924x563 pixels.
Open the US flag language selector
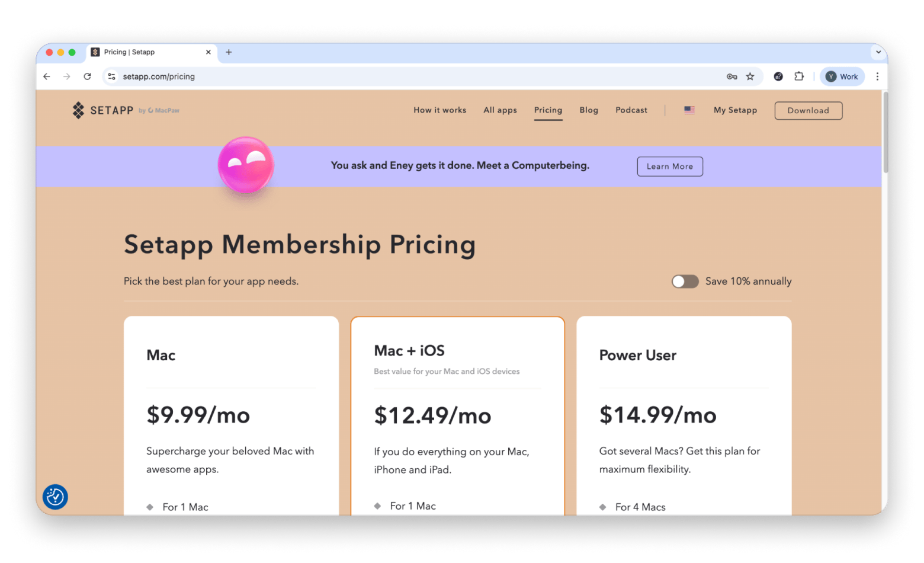pyautogui.click(x=689, y=110)
